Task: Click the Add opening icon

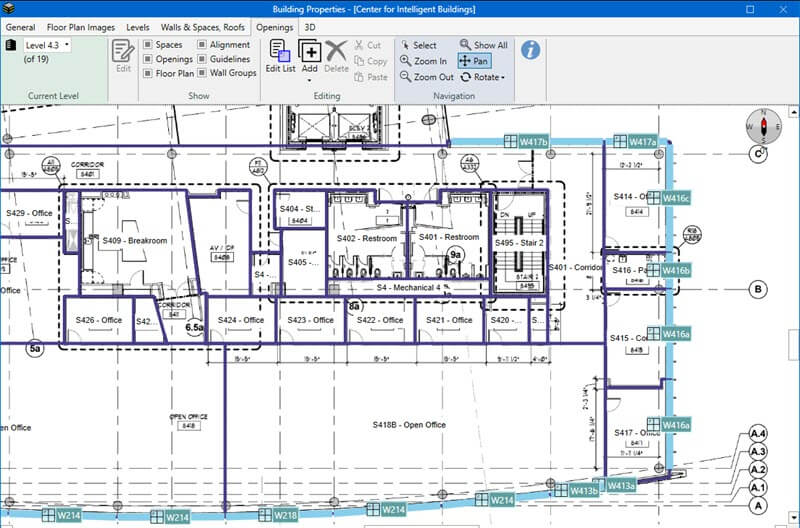Action: 310,52
